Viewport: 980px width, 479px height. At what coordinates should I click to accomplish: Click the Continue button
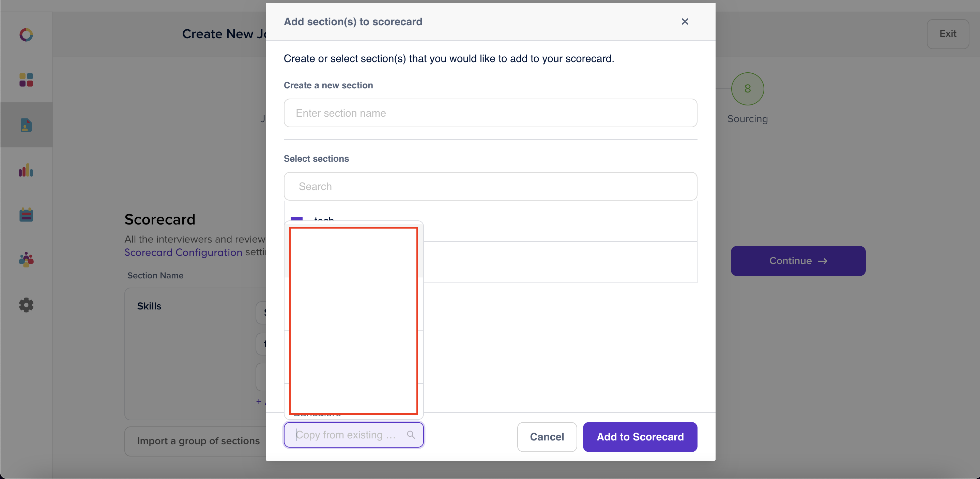coord(798,261)
